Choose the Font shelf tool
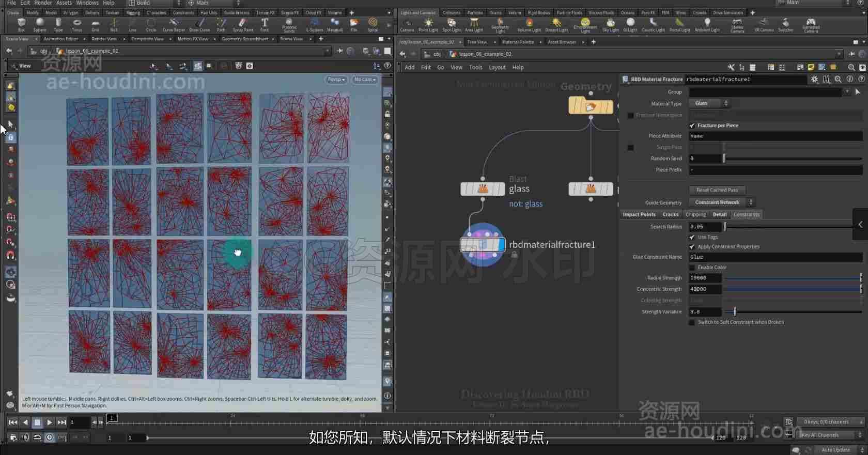Screen dimensions: 868x455 coord(265,25)
